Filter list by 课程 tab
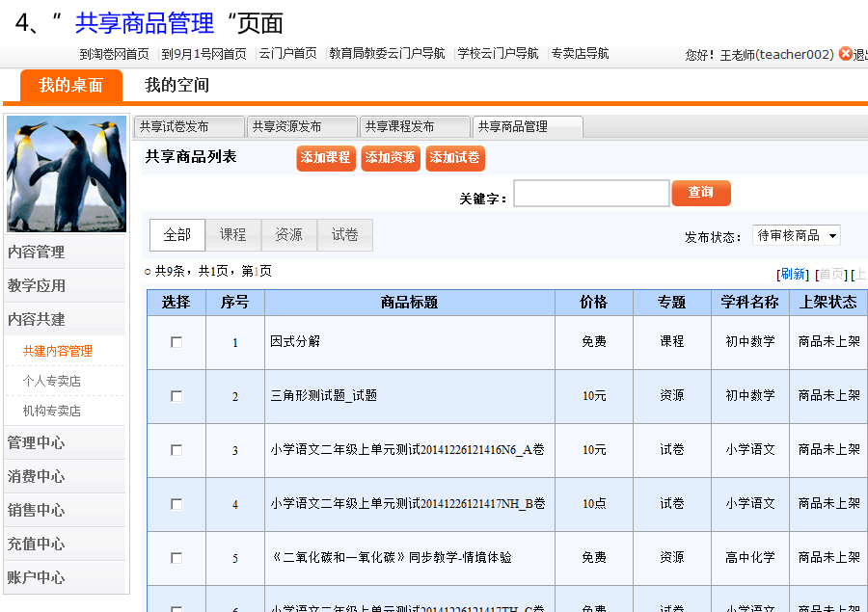 click(233, 235)
